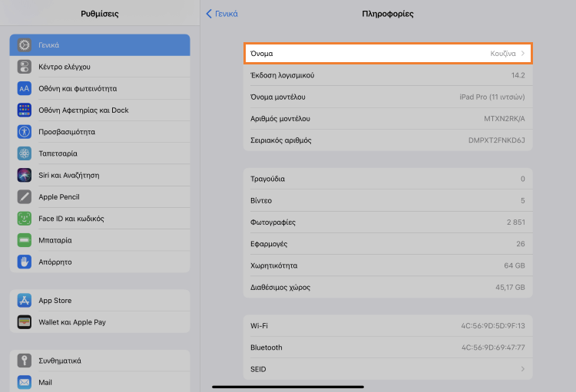Tap the Mail settings entry
The width and height of the screenshot is (576, 392).
click(45, 382)
